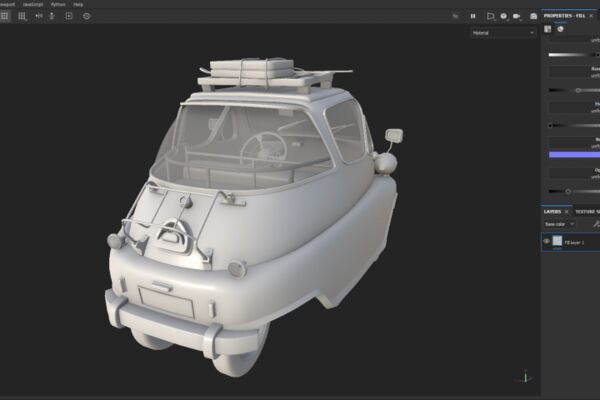The width and height of the screenshot is (600, 400).
Task: Click the second grid layout toolbar icon
Action: 22,16
